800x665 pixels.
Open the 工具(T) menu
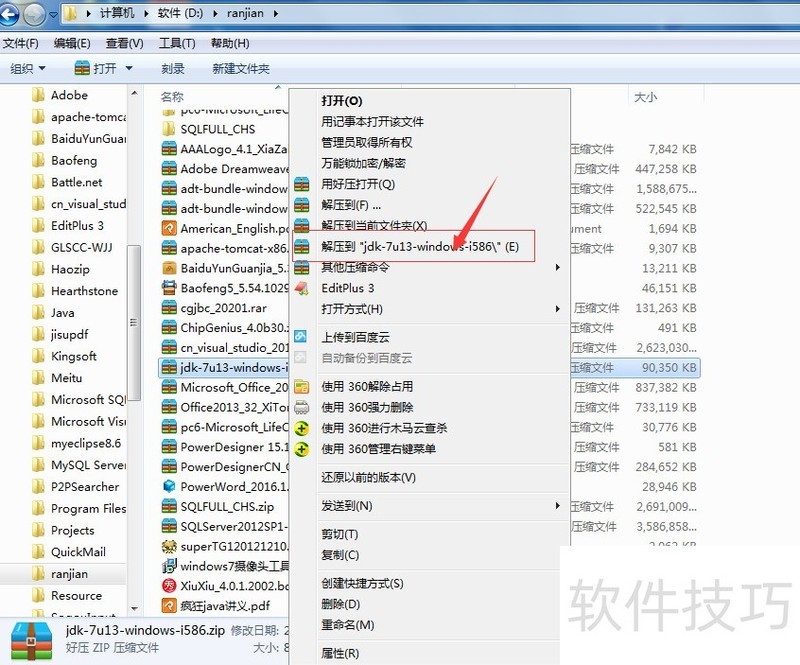(x=177, y=43)
